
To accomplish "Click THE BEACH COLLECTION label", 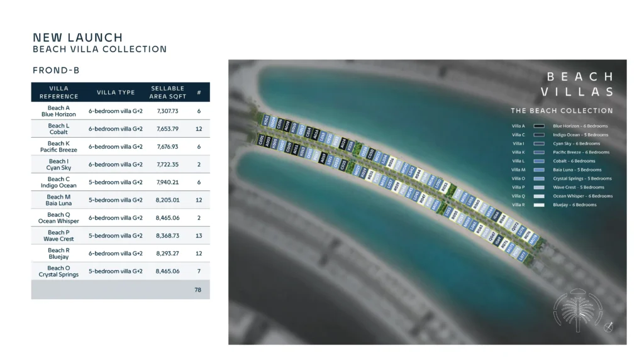I will (563, 111).
